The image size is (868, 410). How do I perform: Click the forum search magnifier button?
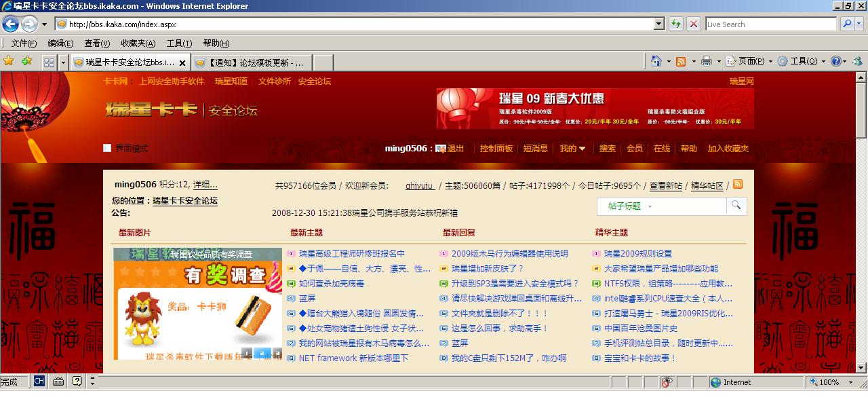[x=736, y=205]
